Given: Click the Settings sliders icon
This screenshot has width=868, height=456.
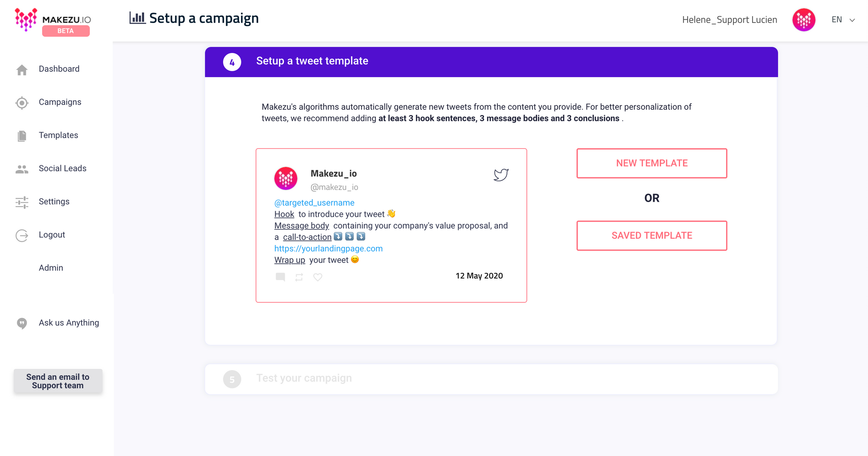Looking at the screenshot, I should coord(22,202).
